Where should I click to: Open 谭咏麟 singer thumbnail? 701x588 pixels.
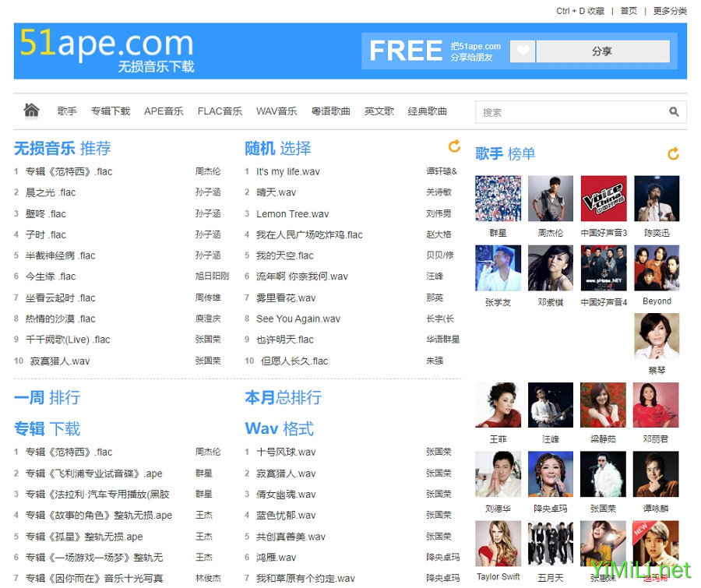click(656, 474)
